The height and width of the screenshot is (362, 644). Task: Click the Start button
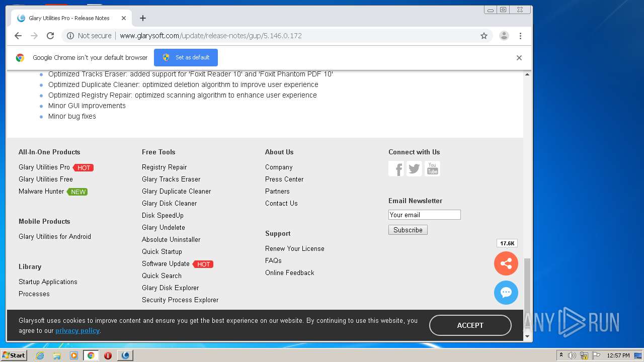[14, 355]
